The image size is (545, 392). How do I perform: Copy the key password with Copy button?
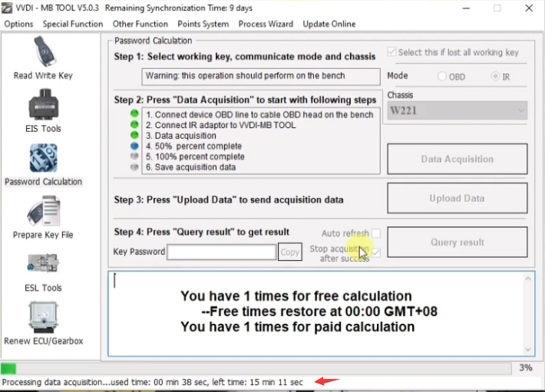click(290, 252)
